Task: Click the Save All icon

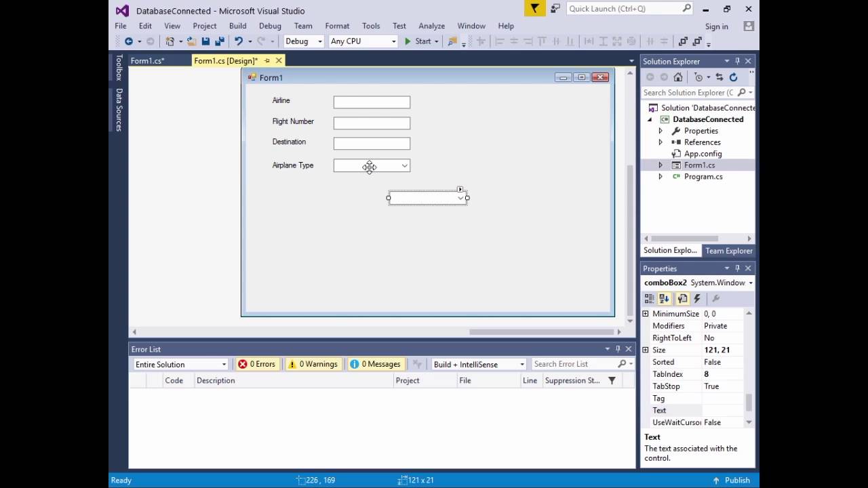Action: [218, 41]
